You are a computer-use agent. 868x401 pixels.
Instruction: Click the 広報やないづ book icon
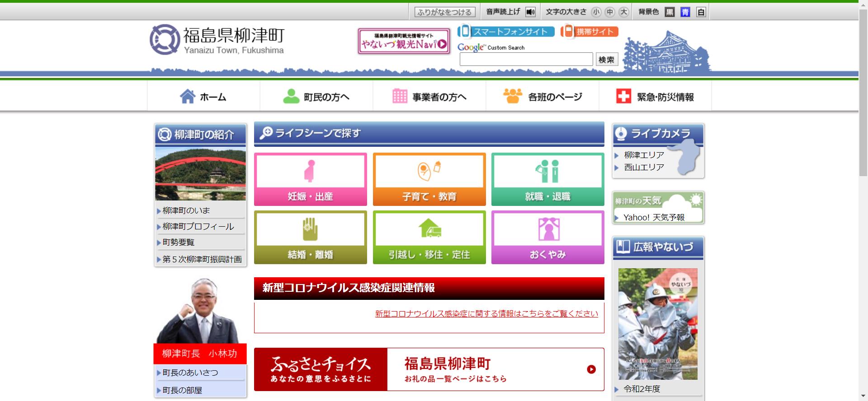pyautogui.click(x=623, y=247)
